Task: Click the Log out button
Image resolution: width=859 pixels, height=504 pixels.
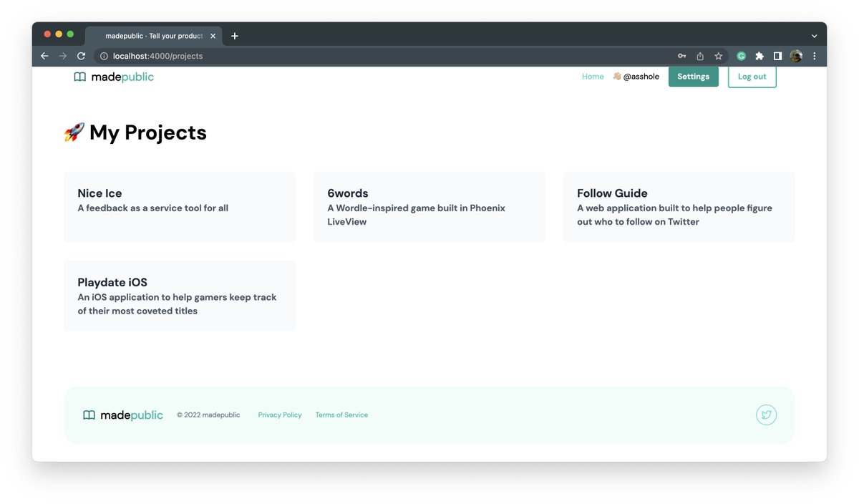Action: pyautogui.click(x=752, y=77)
